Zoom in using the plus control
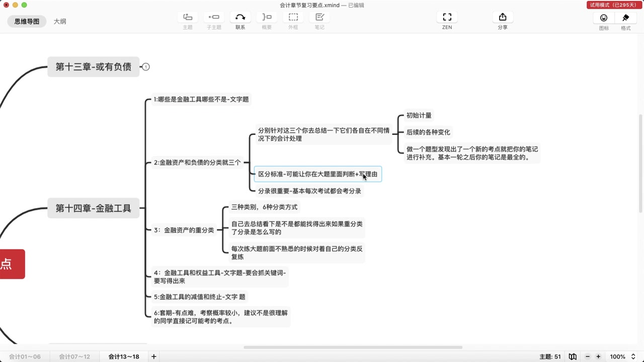Screen dimensions: 644x362 tap(598, 356)
